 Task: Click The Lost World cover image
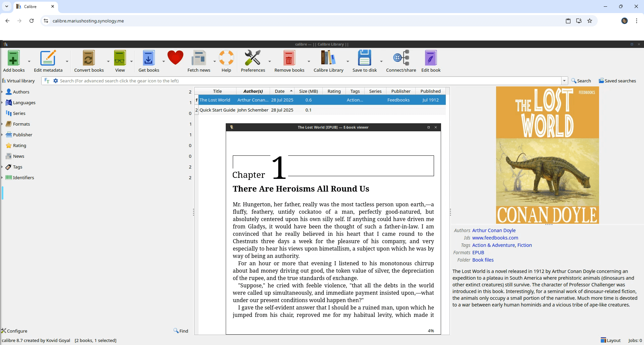pos(547,155)
